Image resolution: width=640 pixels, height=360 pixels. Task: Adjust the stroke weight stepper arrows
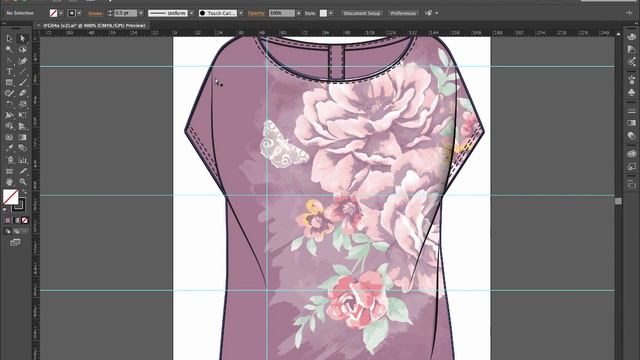[x=109, y=13]
